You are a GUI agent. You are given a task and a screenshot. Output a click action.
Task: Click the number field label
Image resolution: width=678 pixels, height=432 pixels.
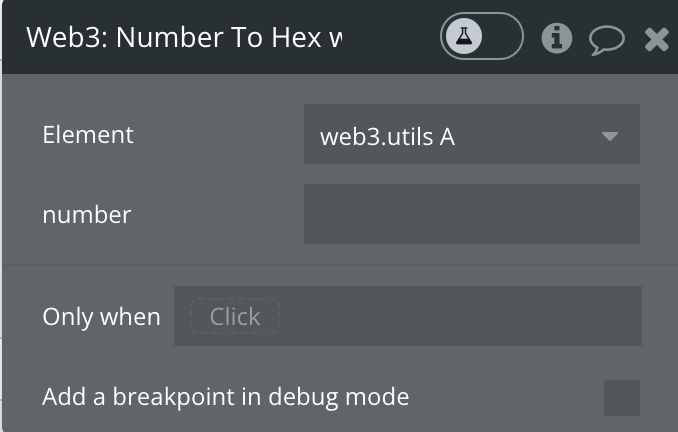(86, 215)
